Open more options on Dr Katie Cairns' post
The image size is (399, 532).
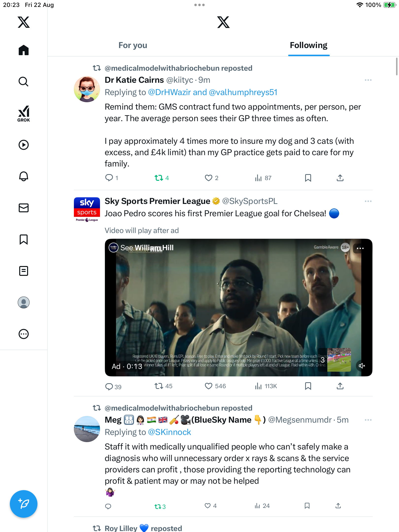(368, 80)
